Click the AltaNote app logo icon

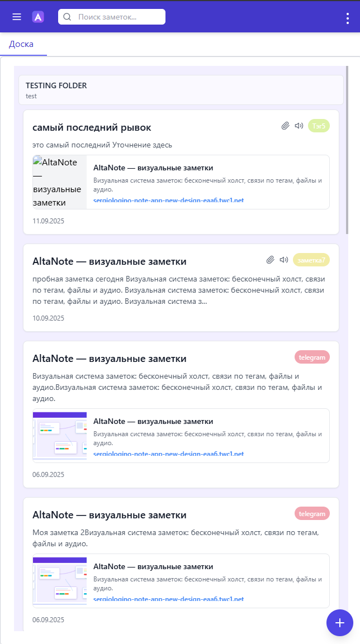pos(37,16)
